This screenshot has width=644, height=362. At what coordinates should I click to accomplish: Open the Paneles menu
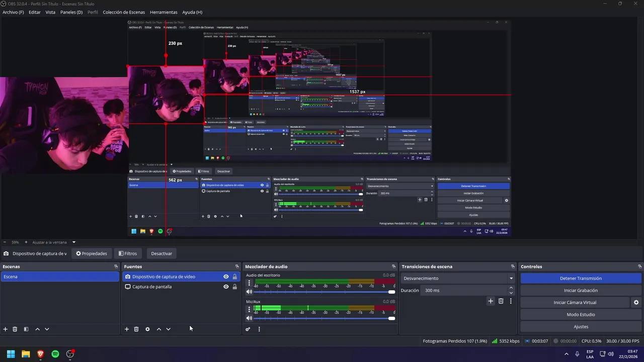tap(71, 12)
